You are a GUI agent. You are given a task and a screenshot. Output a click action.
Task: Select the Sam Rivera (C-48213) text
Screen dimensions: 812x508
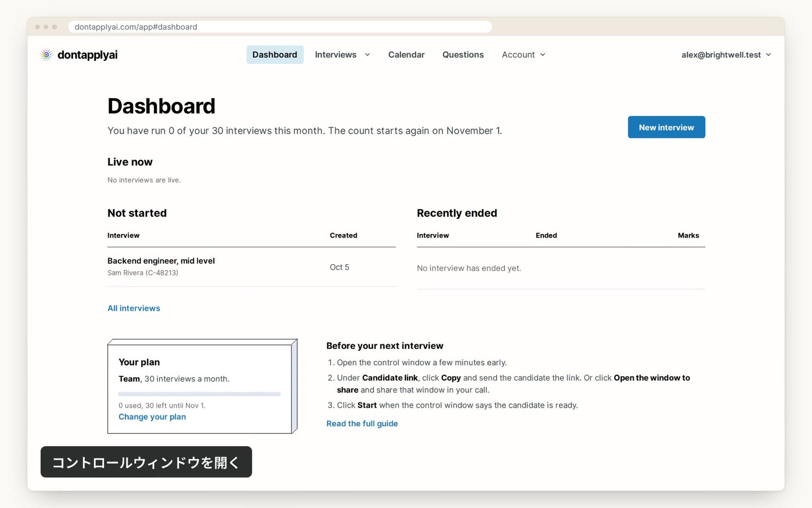(x=143, y=273)
